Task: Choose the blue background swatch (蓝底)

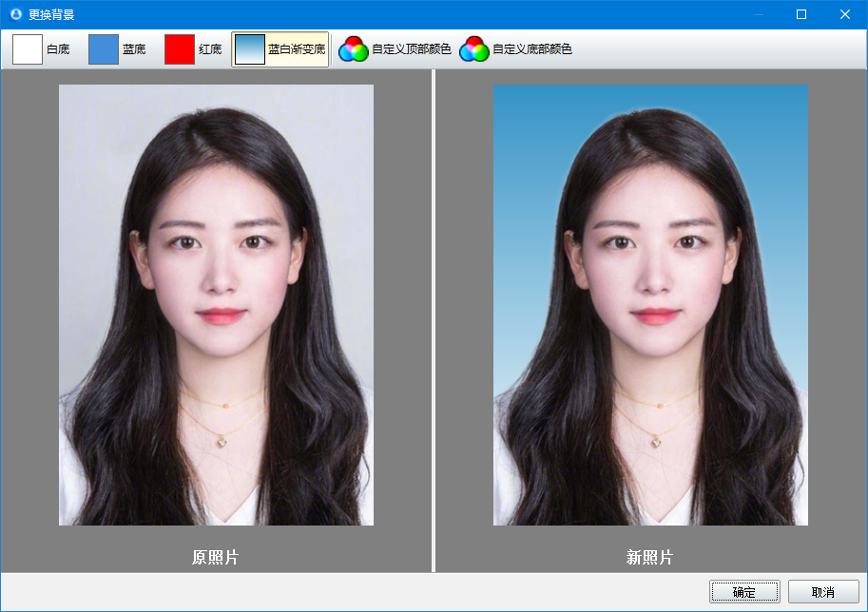Action: (x=117, y=49)
